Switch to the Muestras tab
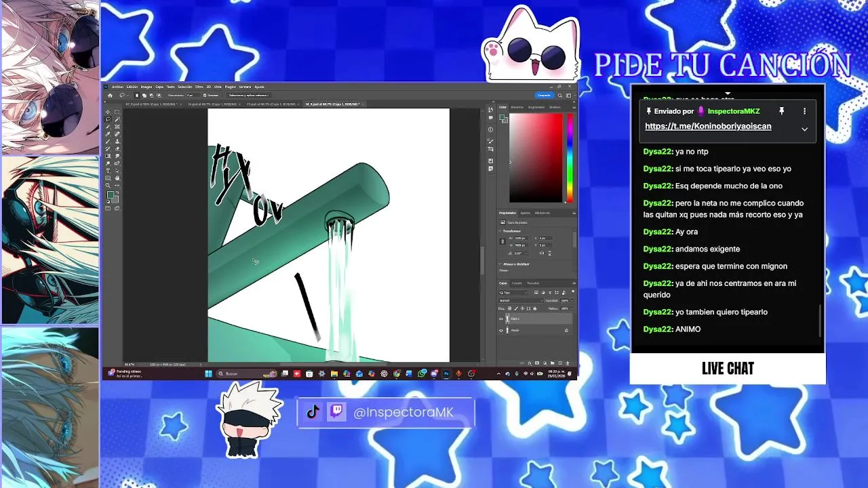The height and width of the screenshot is (488, 868). click(x=517, y=107)
